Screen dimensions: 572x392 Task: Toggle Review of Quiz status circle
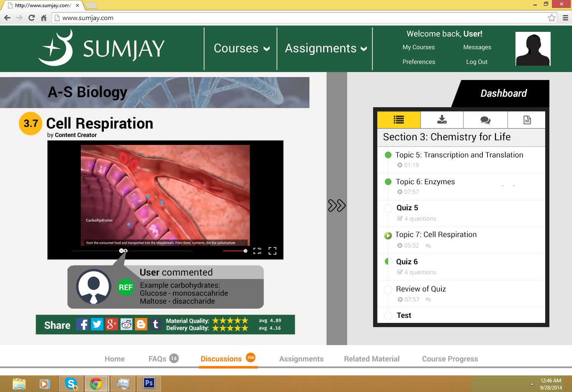pyautogui.click(x=388, y=289)
